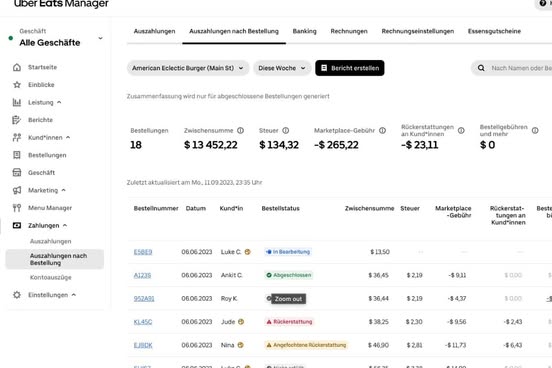The width and height of the screenshot is (552, 368).
Task: Click the Geschäft store icon
Action: [17, 173]
